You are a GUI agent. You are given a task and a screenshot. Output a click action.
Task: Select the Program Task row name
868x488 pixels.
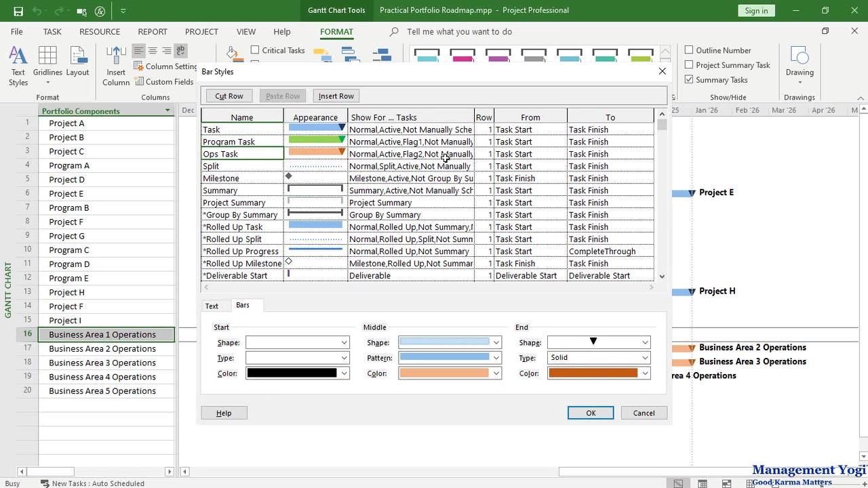click(x=242, y=142)
